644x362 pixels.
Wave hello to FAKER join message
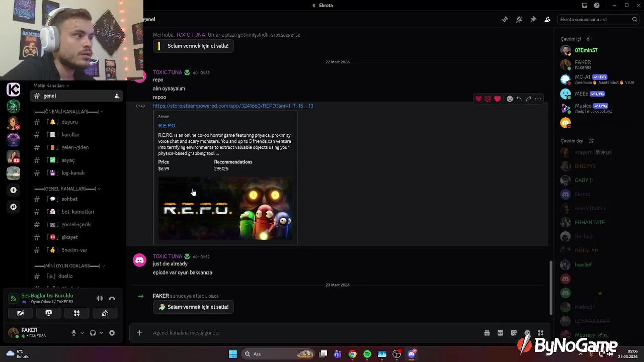(193, 307)
